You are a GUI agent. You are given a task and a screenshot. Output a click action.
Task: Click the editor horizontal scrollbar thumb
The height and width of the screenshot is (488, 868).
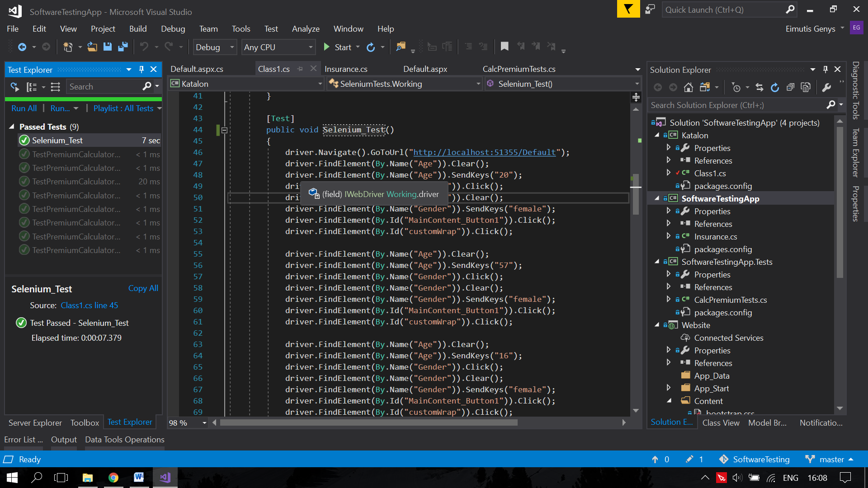[x=368, y=422]
